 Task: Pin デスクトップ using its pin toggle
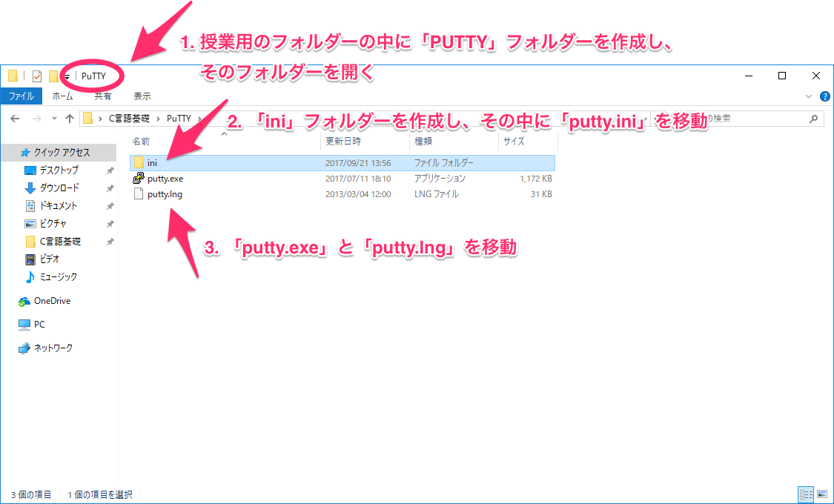(x=110, y=170)
